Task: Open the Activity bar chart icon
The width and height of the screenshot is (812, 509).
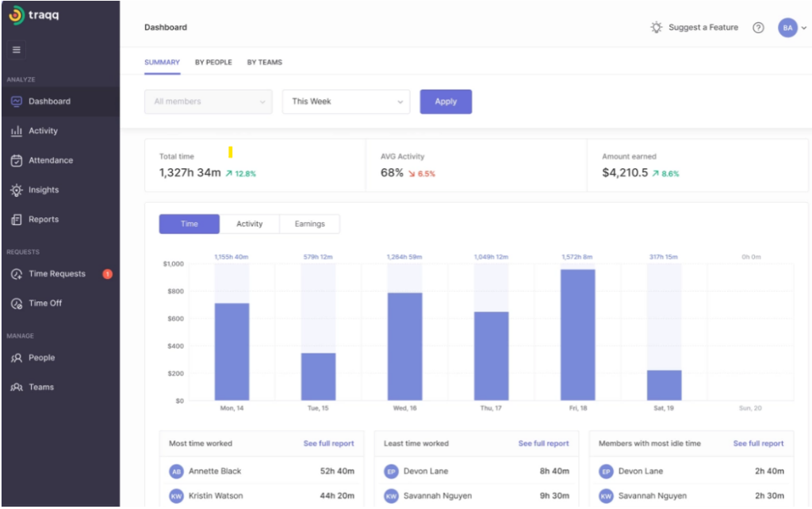Action: click(x=17, y=131)
